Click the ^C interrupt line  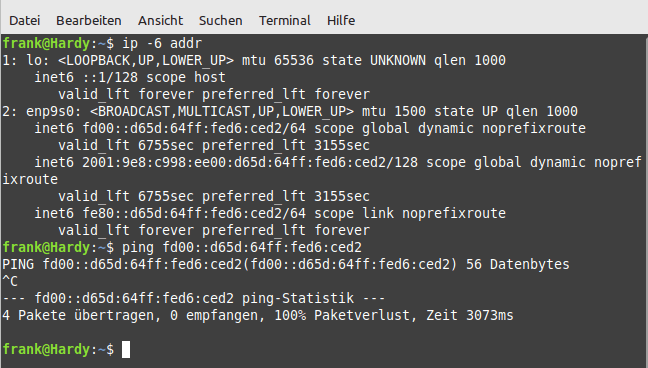(10, 281)
